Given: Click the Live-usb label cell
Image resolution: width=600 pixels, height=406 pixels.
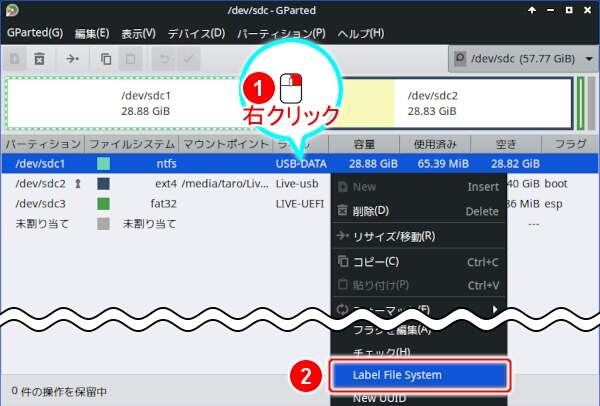Looking at the screenshot, I should point(297,184).
